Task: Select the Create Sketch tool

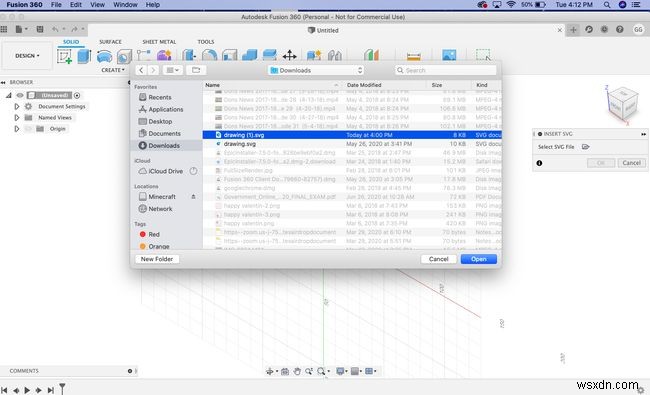Action: pos(64,56)
